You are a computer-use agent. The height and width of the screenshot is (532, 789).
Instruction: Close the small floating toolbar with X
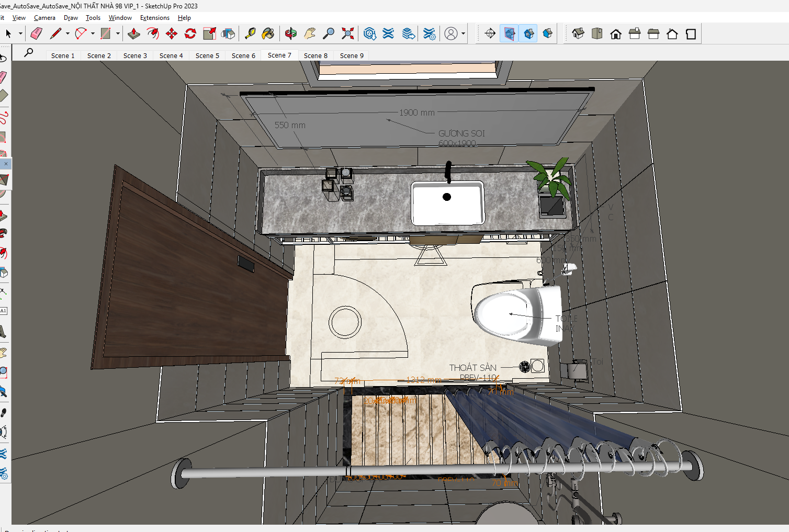tap(6, 164)
